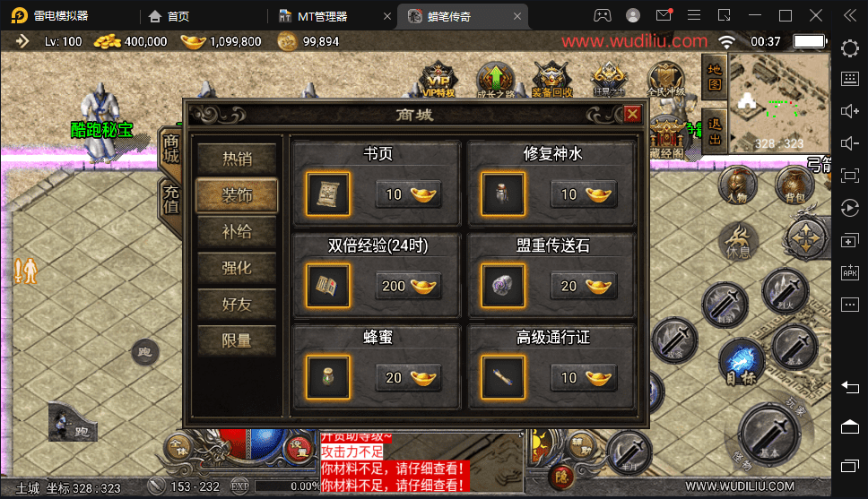Buy 蜂蜜 for 20 ingots

point(409,378)
